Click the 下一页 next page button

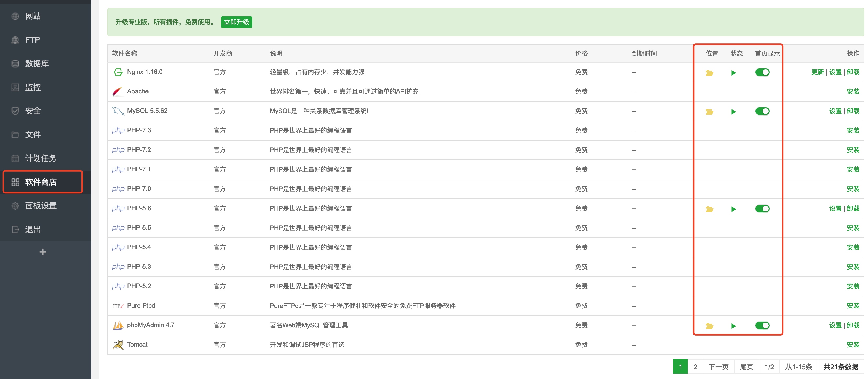(718, 367)
